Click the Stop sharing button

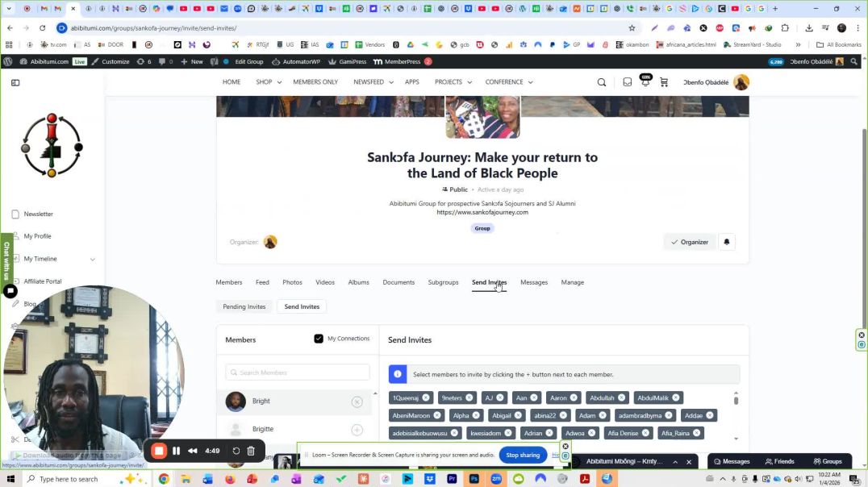coord(523,455)
